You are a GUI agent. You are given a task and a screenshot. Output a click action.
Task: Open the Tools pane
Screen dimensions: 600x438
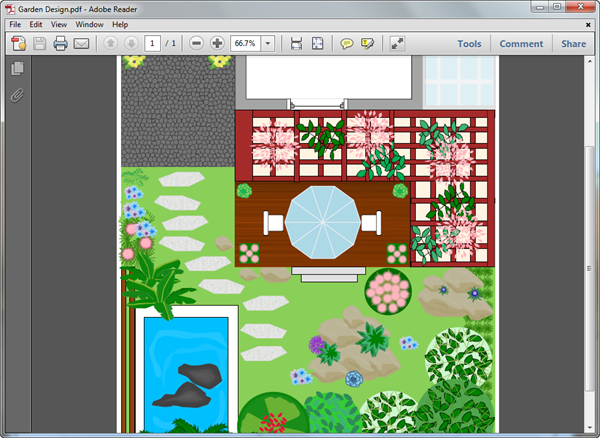(469, 44)
